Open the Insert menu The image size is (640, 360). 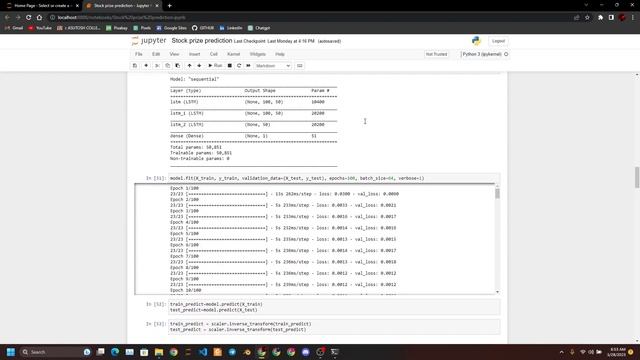(194, 54)
